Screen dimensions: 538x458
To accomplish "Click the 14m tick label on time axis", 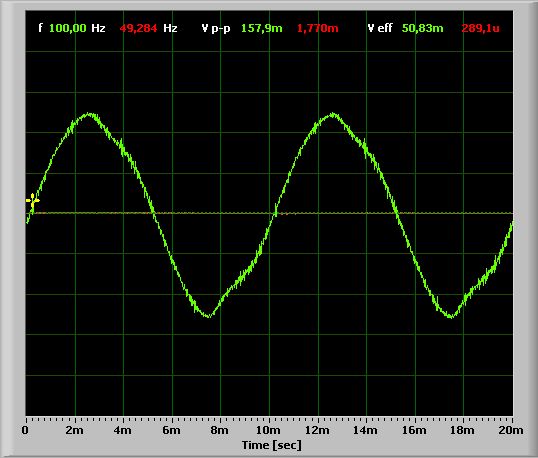I will (365, 430).
